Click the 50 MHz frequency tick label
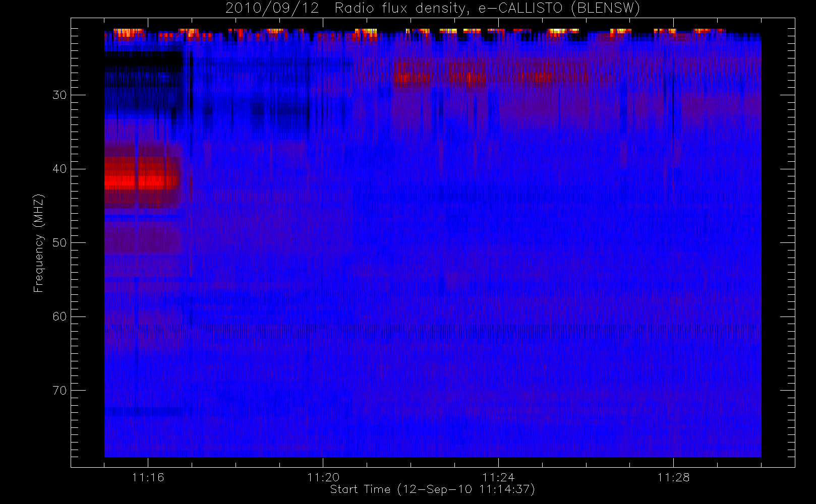This screenshot has width=816, height=504. coord(60,243)
